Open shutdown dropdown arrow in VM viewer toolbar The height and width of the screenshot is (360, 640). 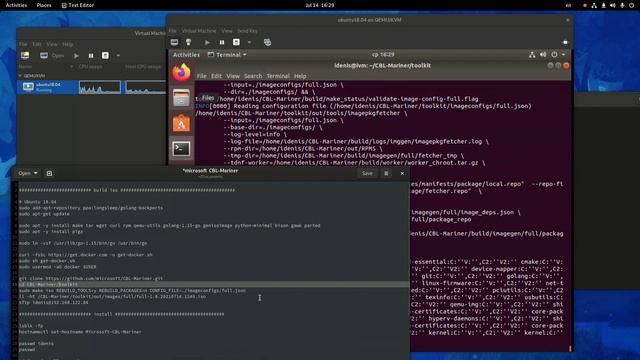point(249,42)
